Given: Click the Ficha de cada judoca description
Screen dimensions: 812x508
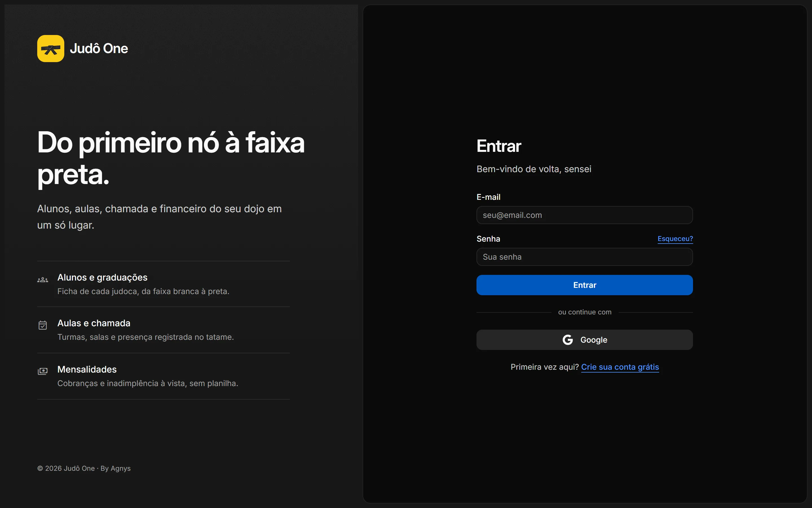Looking at the screenshot, I should click(x=143, y=291).
